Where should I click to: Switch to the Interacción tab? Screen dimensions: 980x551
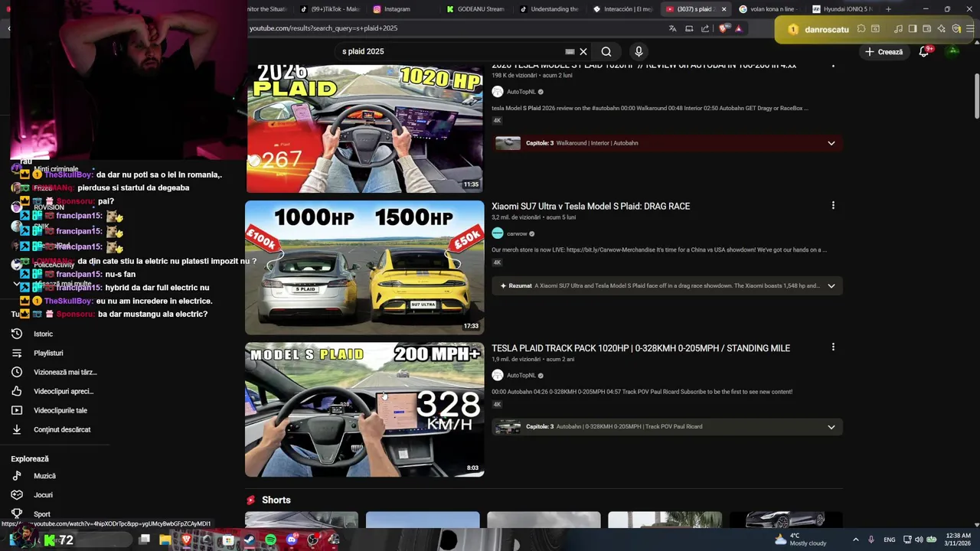pos(622,9)
